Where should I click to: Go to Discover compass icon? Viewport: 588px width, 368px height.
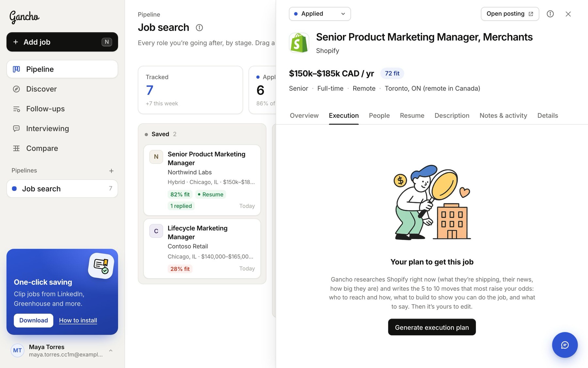point(16,89)
